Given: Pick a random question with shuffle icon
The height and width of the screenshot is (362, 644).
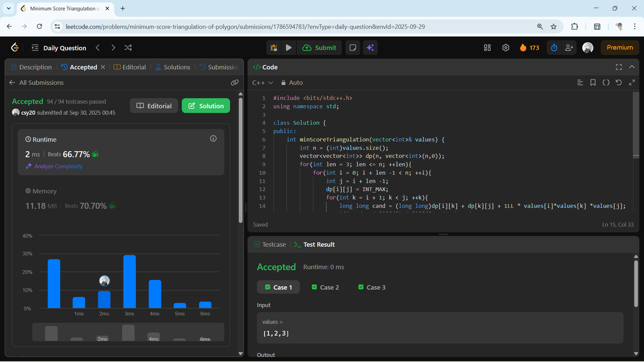Looking at the screenshot, I should coord(128,48).
